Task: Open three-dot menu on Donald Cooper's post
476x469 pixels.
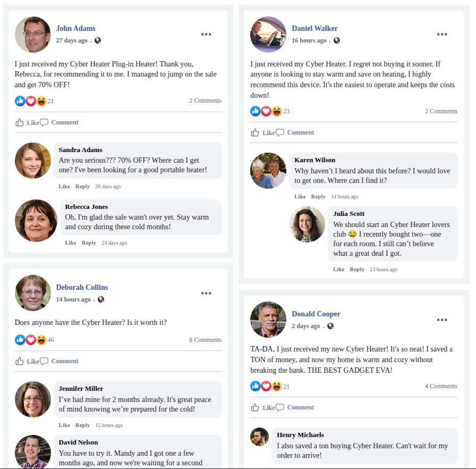Action: click(442, 320)
